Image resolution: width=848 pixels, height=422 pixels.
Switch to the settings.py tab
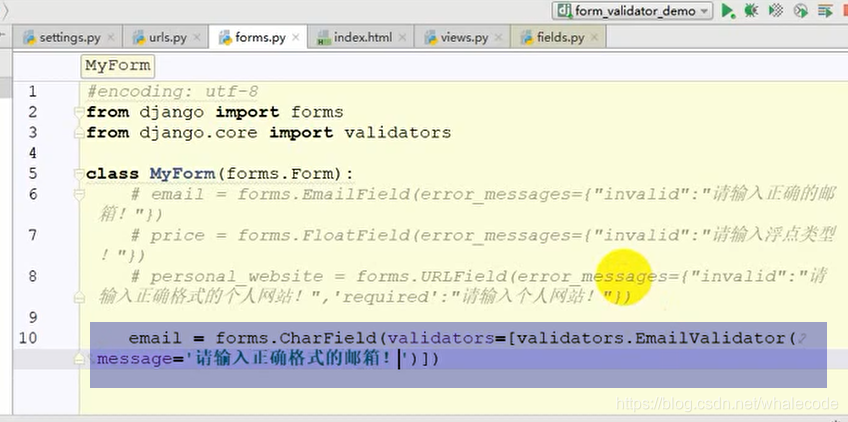70,38
